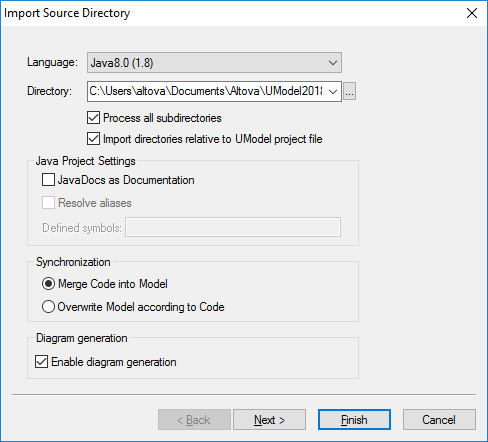Select Merge Code into Model radio button

pyautogui.click(x=48, y=284)
